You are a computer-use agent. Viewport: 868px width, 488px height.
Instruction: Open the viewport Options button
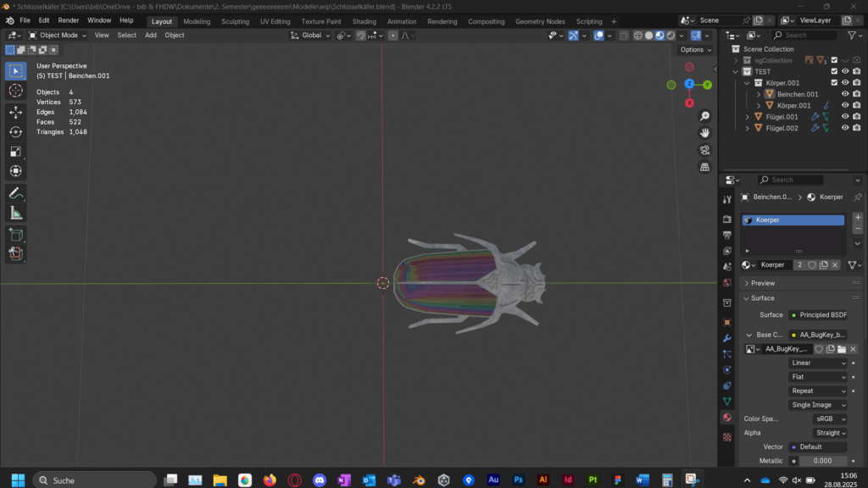click(693, 50)
